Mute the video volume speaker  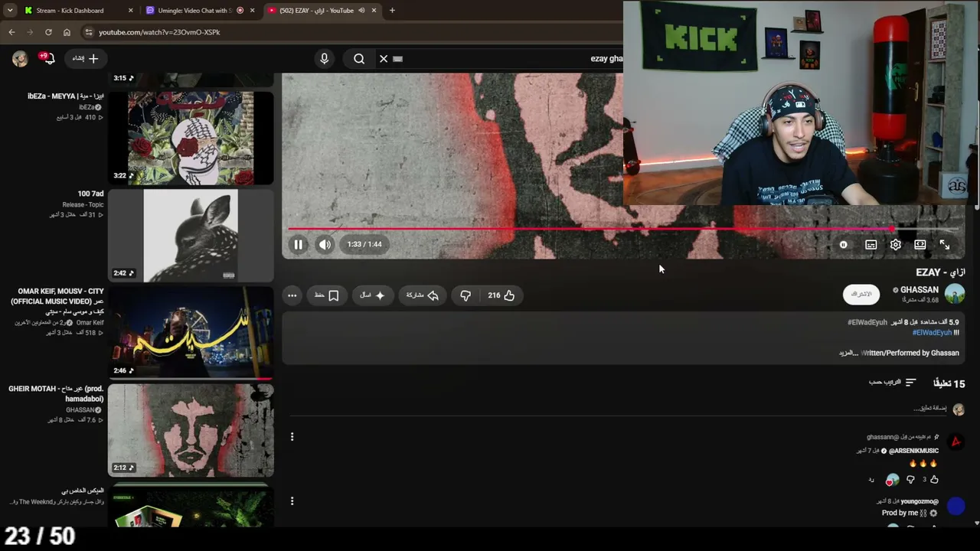(x=325, y=244)
